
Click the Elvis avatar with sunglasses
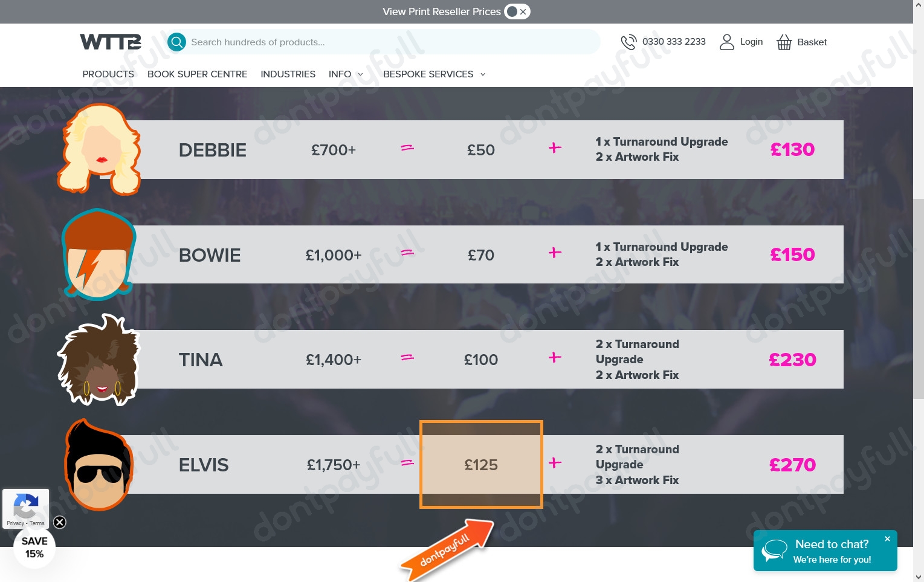click(99, 465)
